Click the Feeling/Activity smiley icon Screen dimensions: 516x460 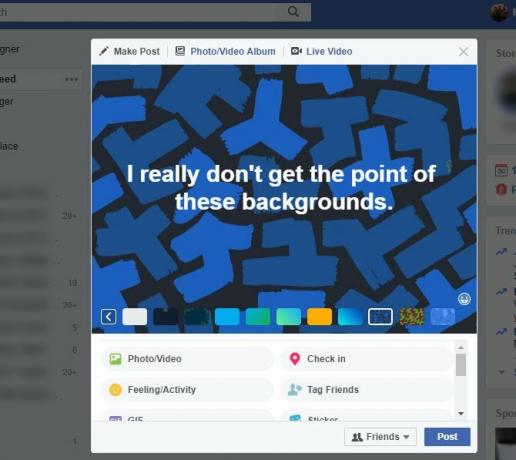[115, 390]
